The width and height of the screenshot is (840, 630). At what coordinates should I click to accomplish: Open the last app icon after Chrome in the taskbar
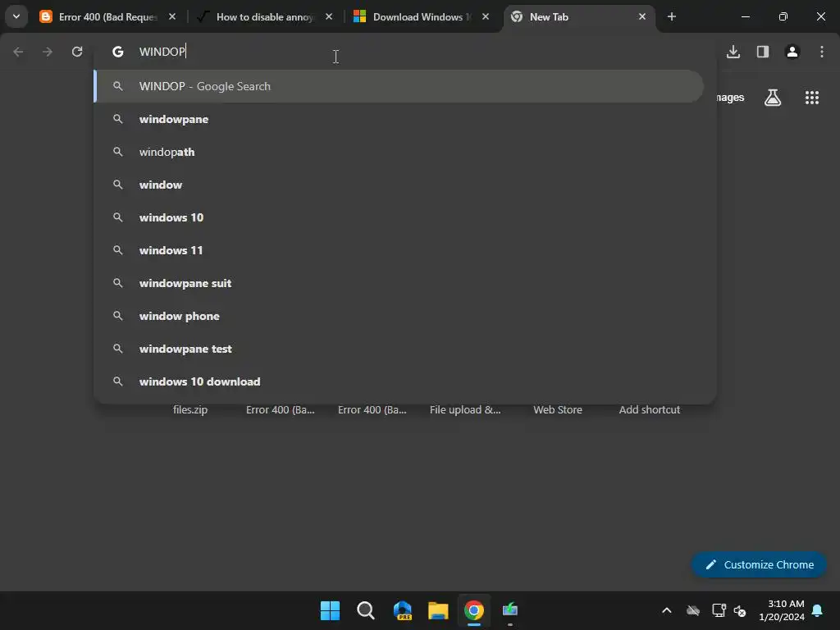coord(510,610)
